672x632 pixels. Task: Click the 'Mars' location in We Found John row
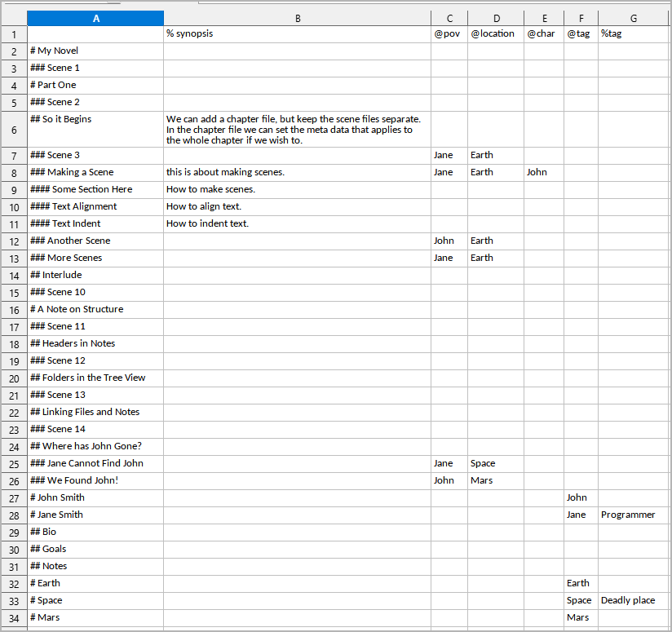coord(496,482)
